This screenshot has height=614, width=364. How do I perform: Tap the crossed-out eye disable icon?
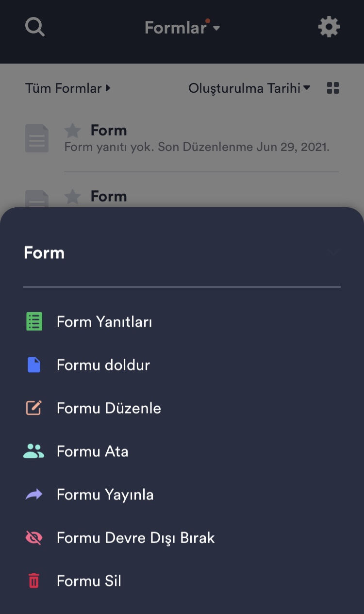pos(34,538)
